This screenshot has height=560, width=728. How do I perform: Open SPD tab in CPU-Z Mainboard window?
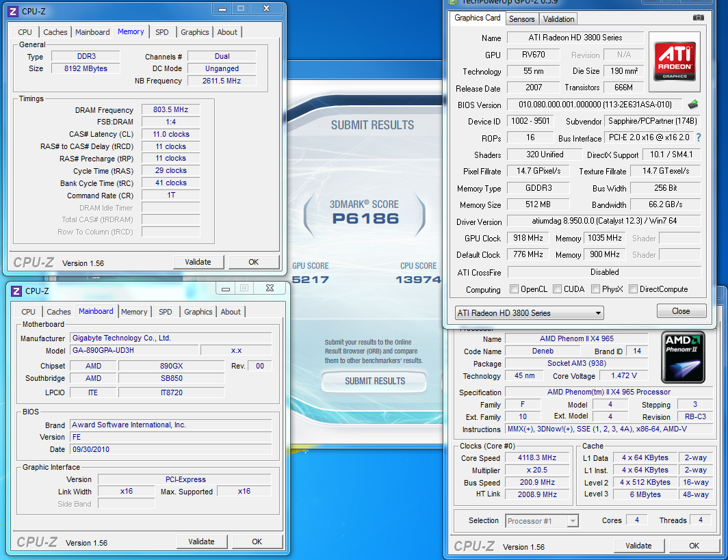click(166, 312)
